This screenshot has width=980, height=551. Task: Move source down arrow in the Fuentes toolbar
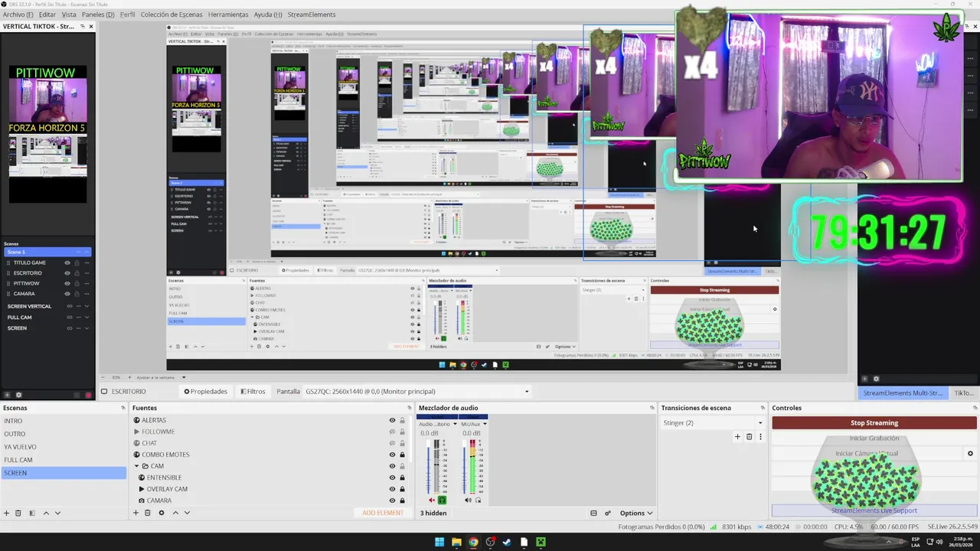[x=187, y=513]
